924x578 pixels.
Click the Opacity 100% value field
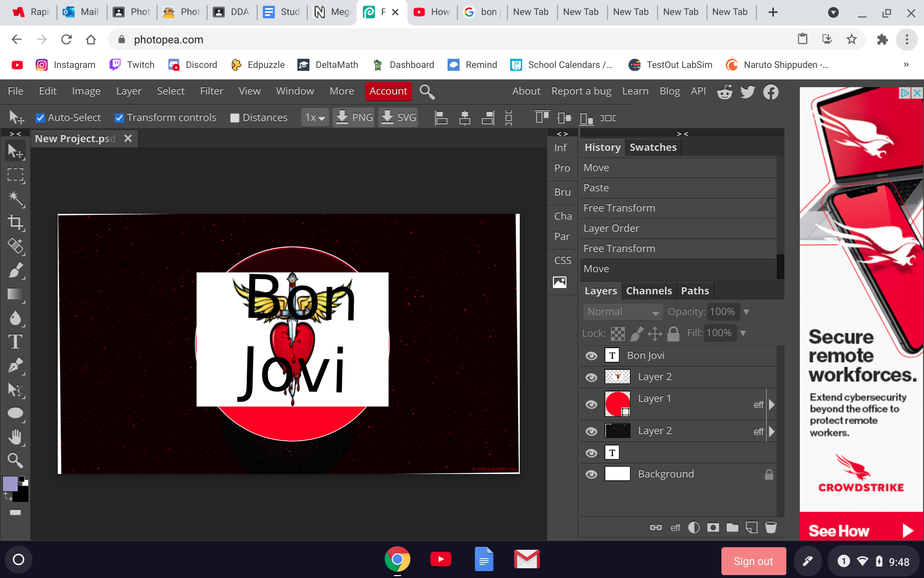click(722, 312)
